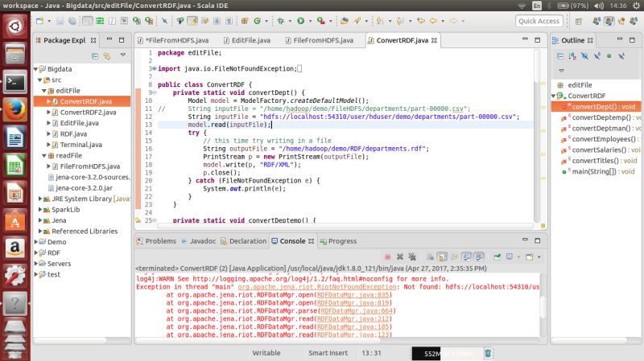Click the Debug bug icon in toolbar

click(280, 21)
